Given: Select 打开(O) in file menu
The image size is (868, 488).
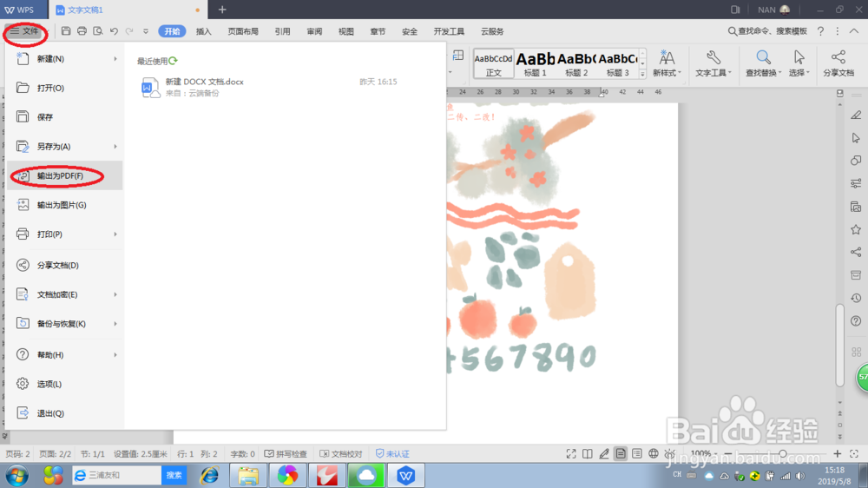Looking at the screenshot, I should pyautogui.click(x=65, y=88).
